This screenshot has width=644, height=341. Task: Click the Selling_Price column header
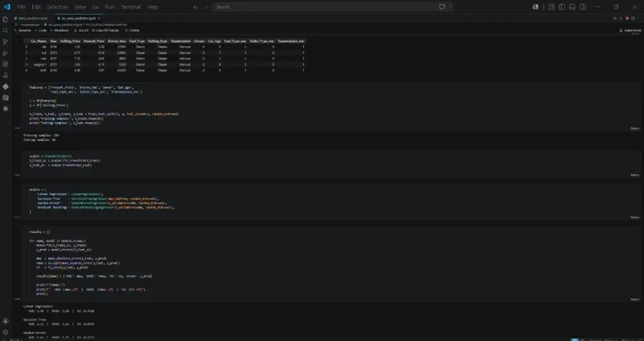point(70,41)
